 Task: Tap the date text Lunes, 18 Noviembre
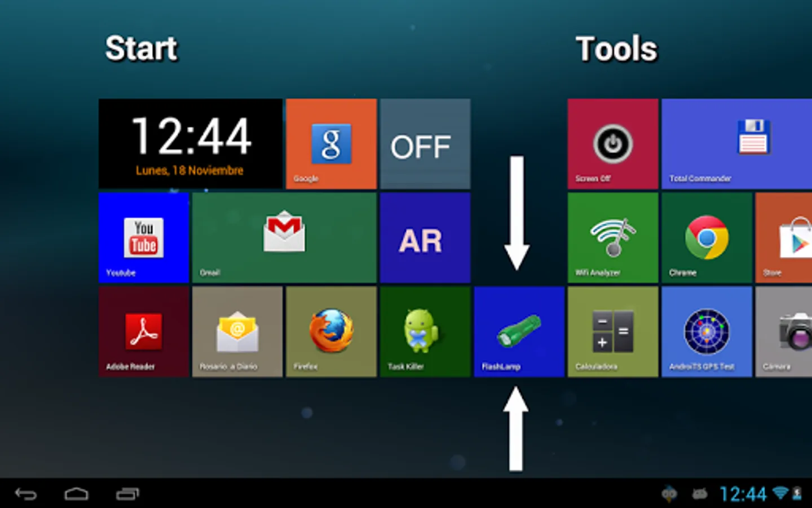189,170
